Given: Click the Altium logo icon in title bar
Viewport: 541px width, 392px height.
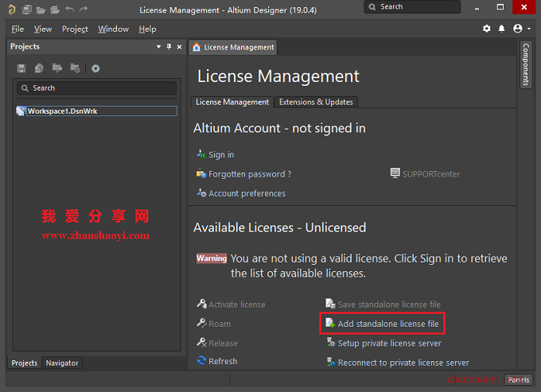Looking at the screenshot, I should click(12, 10).
